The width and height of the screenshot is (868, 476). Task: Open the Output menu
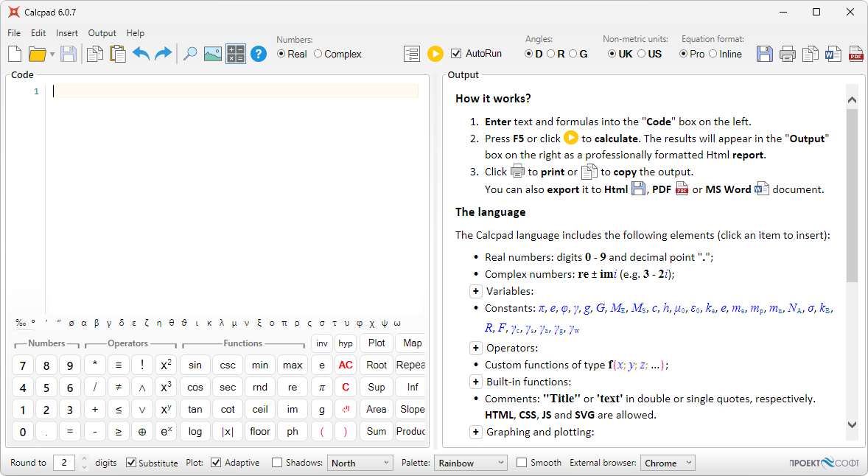click(x=102, y=33)
